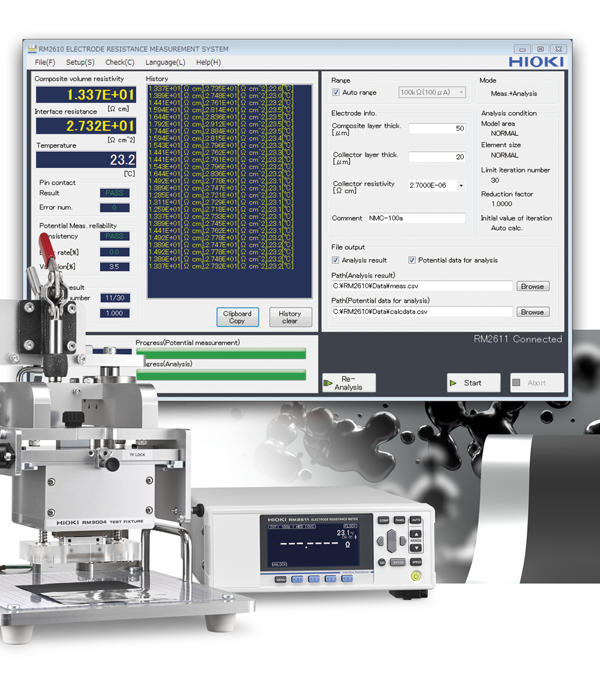
Task: Click the 11/30 iteration number value
Action: [x=115, y=298]
